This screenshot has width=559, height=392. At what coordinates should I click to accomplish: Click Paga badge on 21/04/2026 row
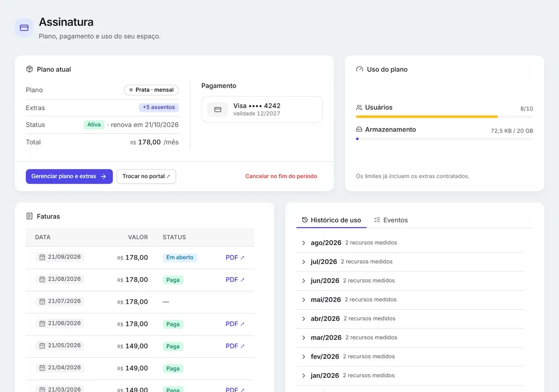click(173, 368)
